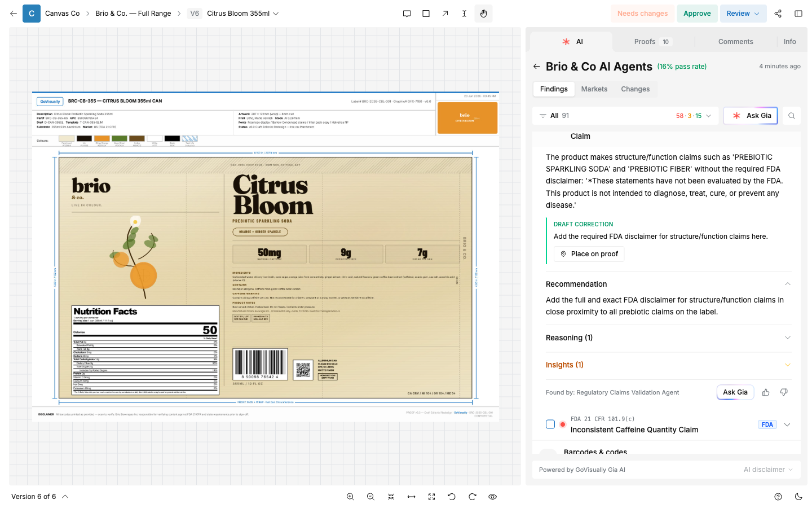Select the Changes tab

coord(636,89)
